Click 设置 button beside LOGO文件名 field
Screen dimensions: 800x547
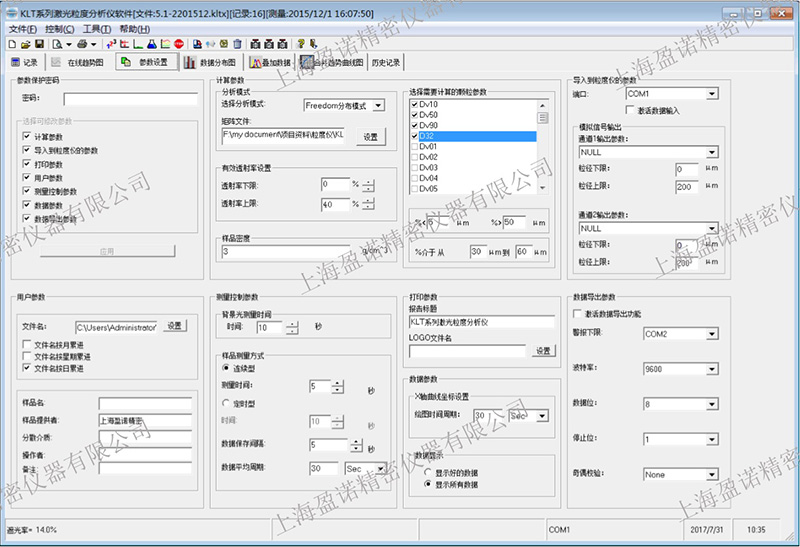543,351
